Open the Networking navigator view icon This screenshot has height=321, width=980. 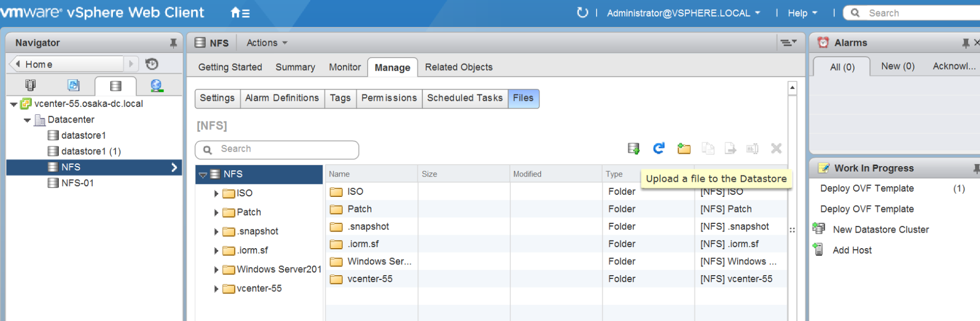click(157, 85)
